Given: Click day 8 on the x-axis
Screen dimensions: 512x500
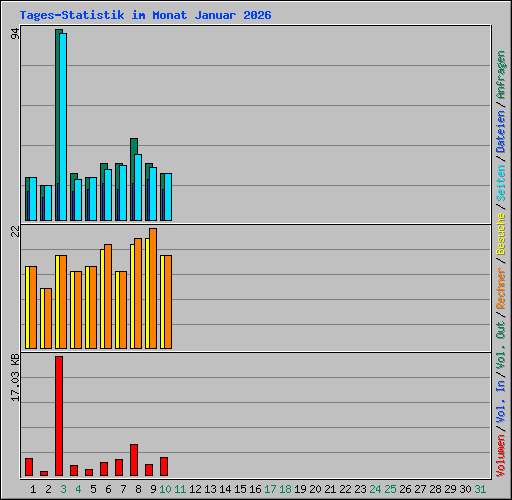Looking at the screenshot, I should tap(138, 489).
